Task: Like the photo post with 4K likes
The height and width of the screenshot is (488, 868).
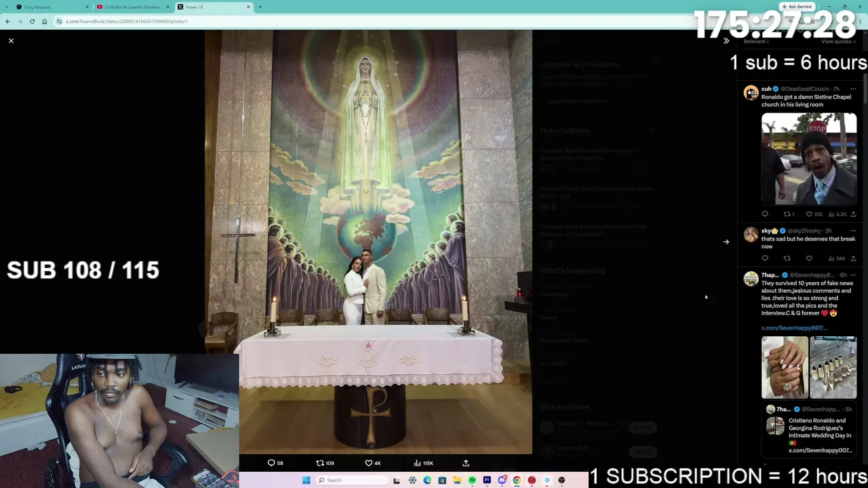Action: point(373,463)
